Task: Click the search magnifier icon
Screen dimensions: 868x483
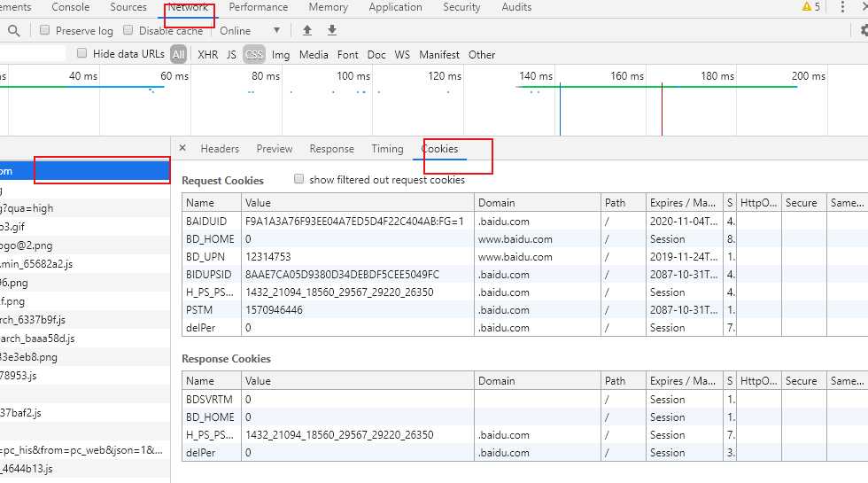Action: pyautogui.click(x=14, y=31)
